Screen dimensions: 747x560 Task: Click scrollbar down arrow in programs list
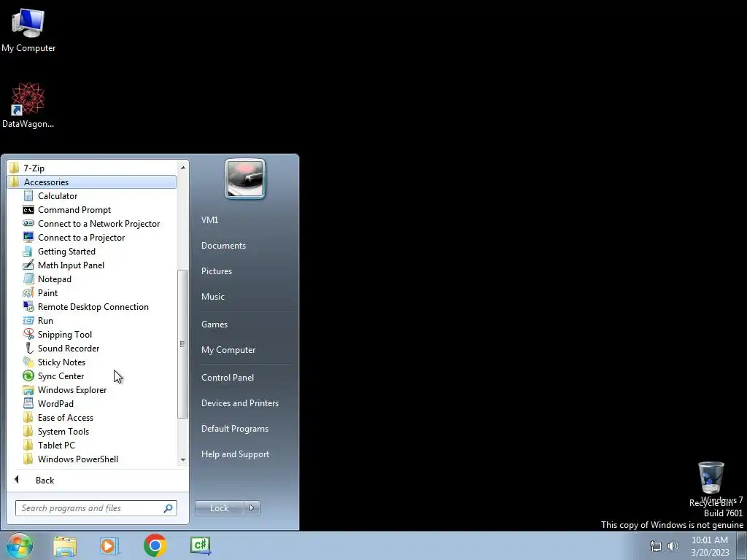tap(183, 460)
